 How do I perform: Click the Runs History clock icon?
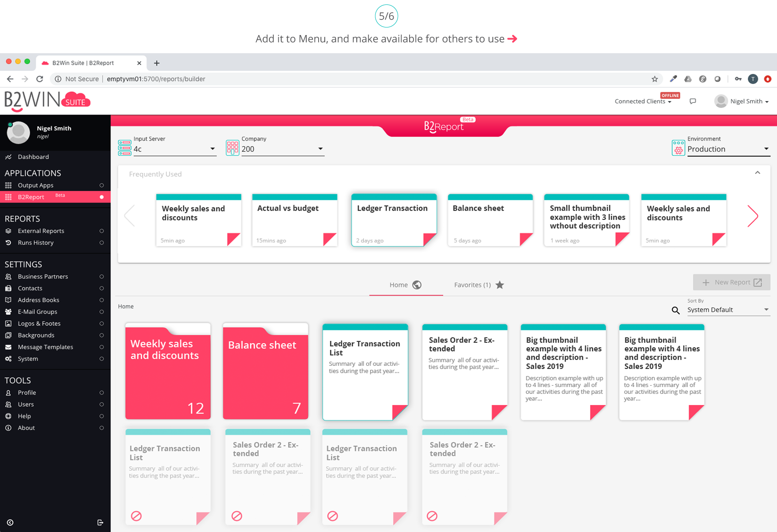8,243
